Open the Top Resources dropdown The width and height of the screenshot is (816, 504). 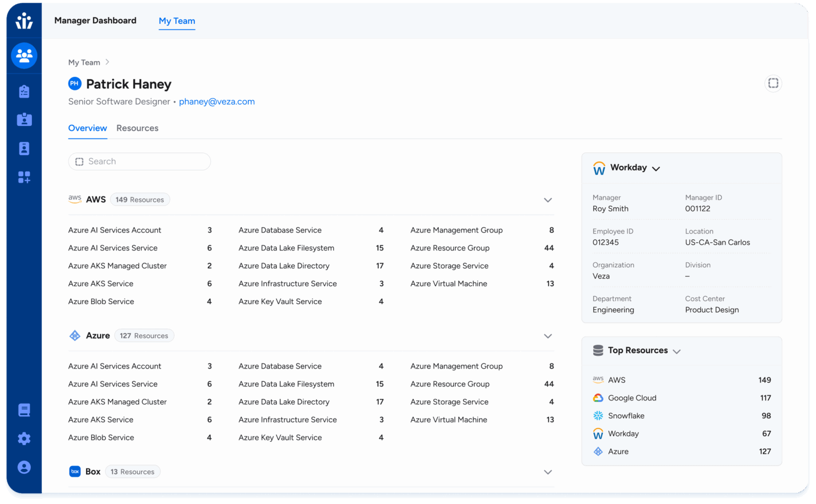[676, 351]
